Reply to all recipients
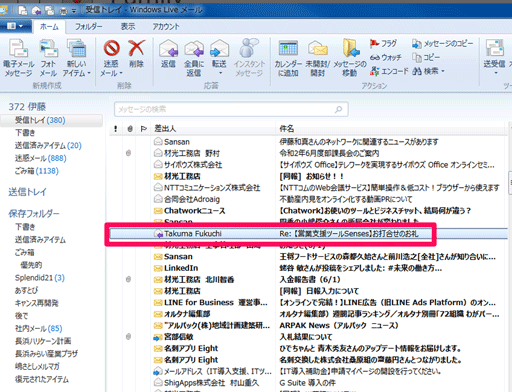 click(x=194, y=58)
